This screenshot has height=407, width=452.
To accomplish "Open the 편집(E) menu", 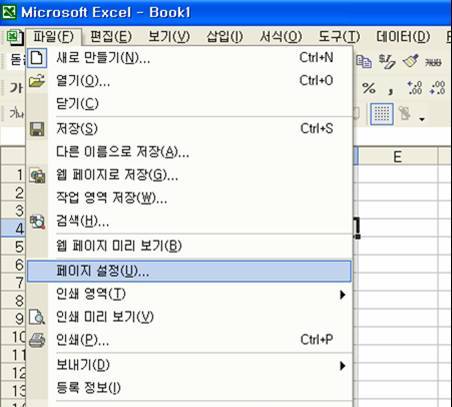I will tap(111, 37).
